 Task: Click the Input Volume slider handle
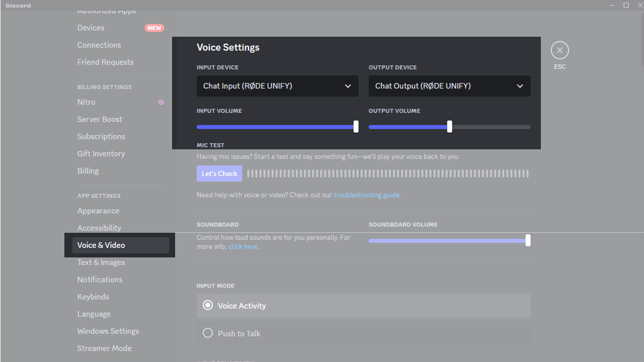[356, 127]
